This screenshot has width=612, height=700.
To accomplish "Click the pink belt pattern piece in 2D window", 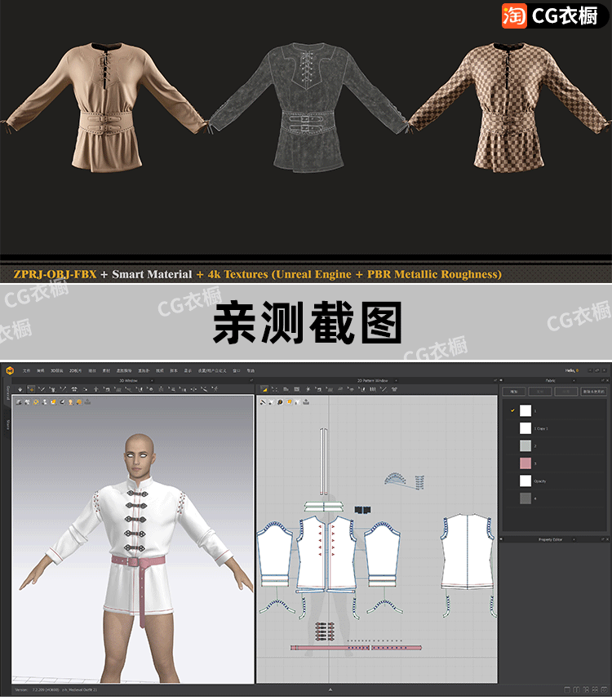I will pos(356,647).
